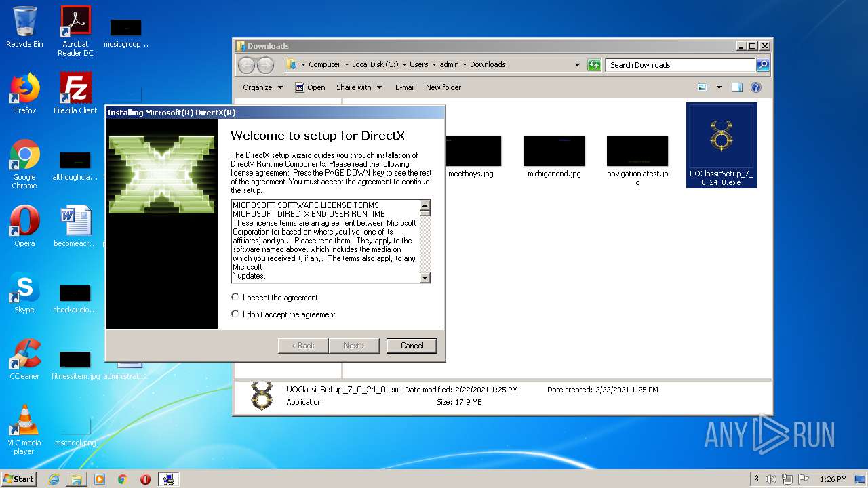Click the license text scroll down arrow
The image size is (868, 488).
[x=425, y=277]
